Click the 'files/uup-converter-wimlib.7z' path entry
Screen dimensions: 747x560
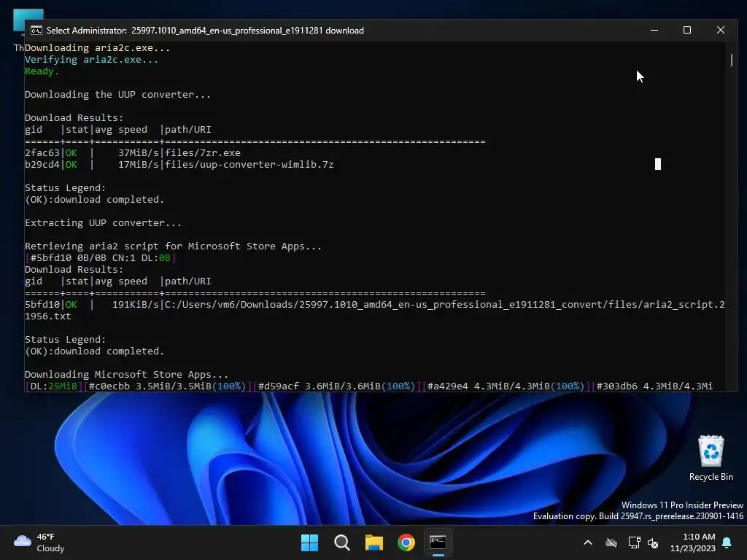249,165
